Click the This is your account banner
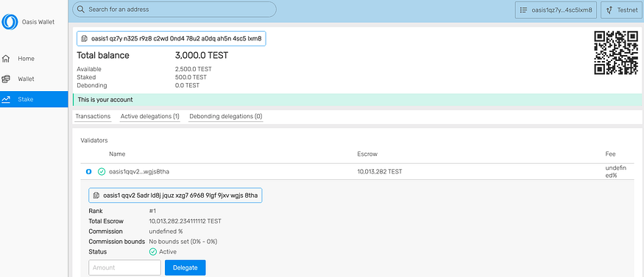The image size is (644, 277). [357, 100]
